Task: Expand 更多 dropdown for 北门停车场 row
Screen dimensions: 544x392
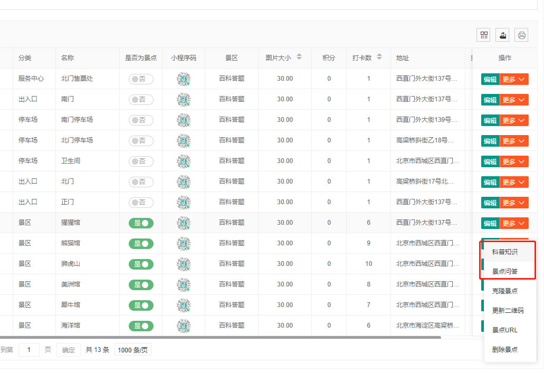Action: [x=514, y=141]
